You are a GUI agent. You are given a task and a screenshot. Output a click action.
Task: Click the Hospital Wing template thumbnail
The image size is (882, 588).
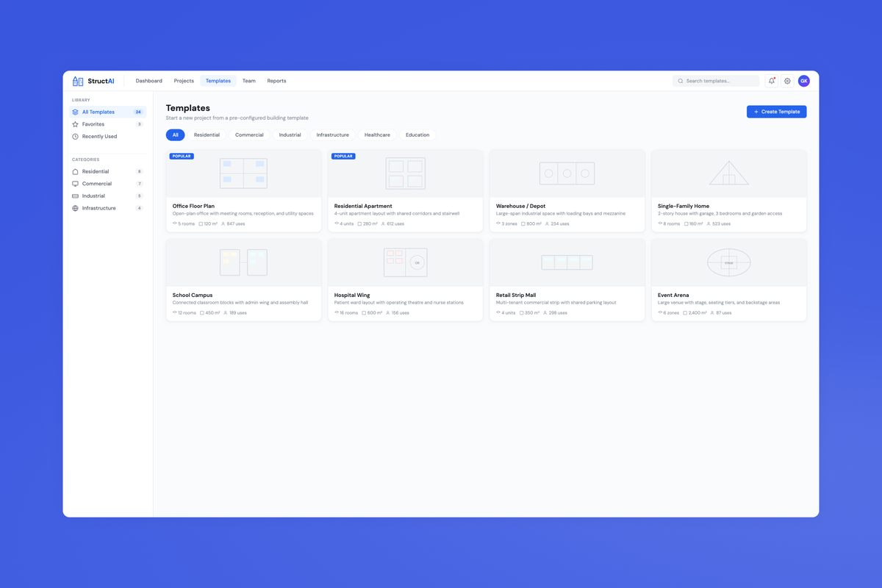pos(405,262)
